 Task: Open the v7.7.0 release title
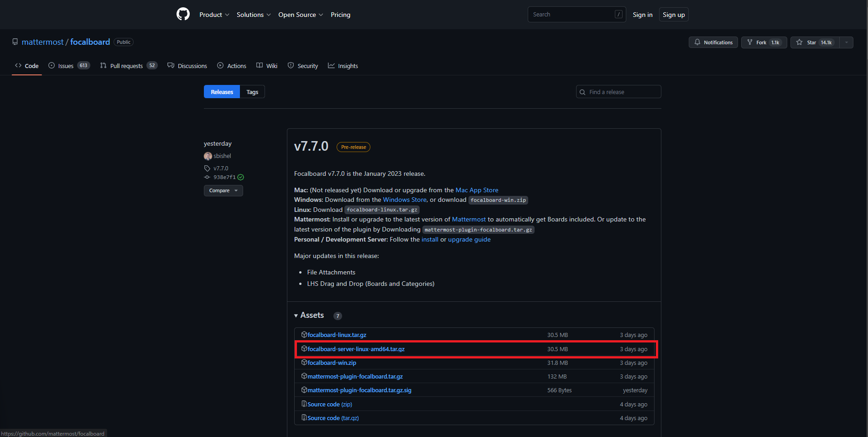coord(311,146)
